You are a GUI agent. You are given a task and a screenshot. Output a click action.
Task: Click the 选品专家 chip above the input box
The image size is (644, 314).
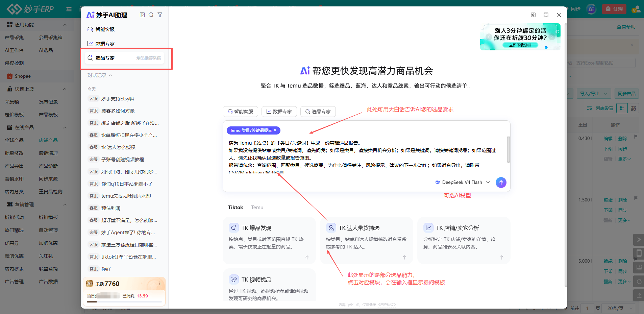pyautogui.click(x=318, y=112)
